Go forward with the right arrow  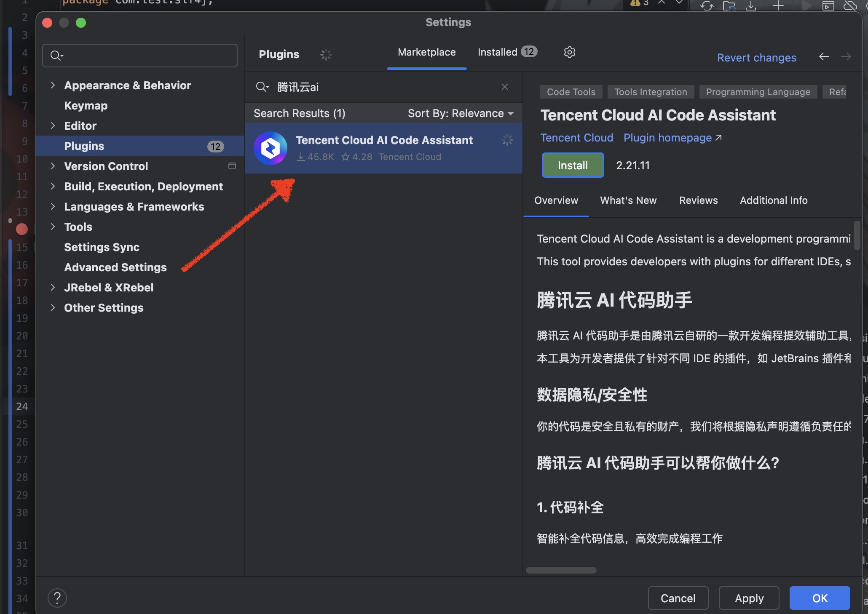[x=846, y=56]
